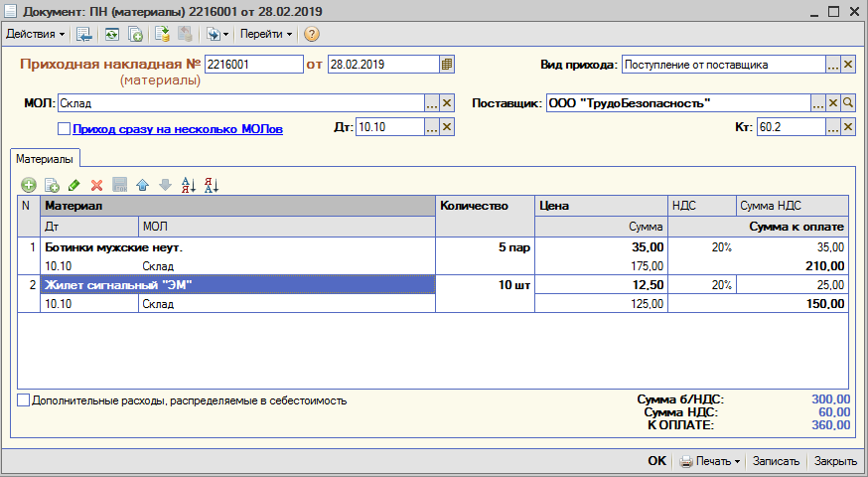
Task: Add a new material row with green plus
Action: (29, 185)
